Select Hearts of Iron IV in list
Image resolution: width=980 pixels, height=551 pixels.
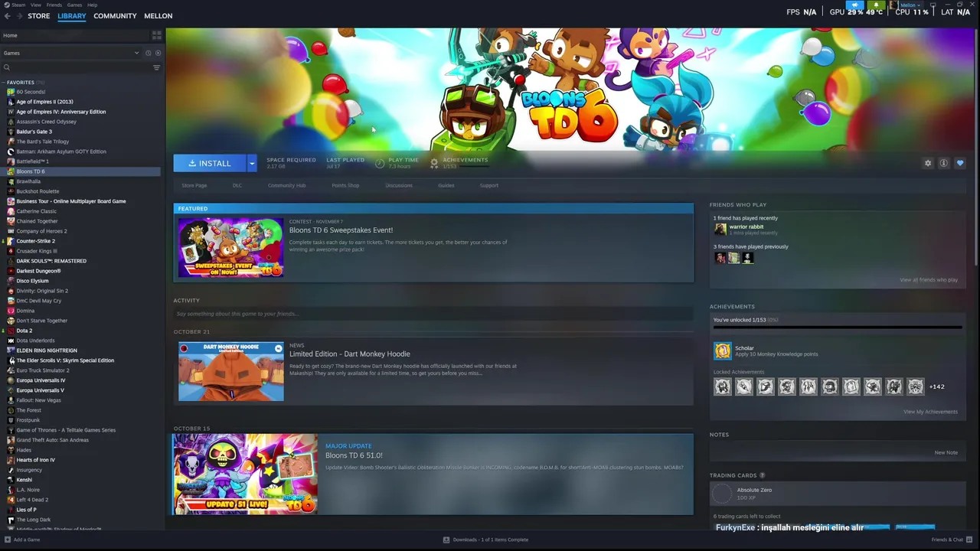click(36, 460)
